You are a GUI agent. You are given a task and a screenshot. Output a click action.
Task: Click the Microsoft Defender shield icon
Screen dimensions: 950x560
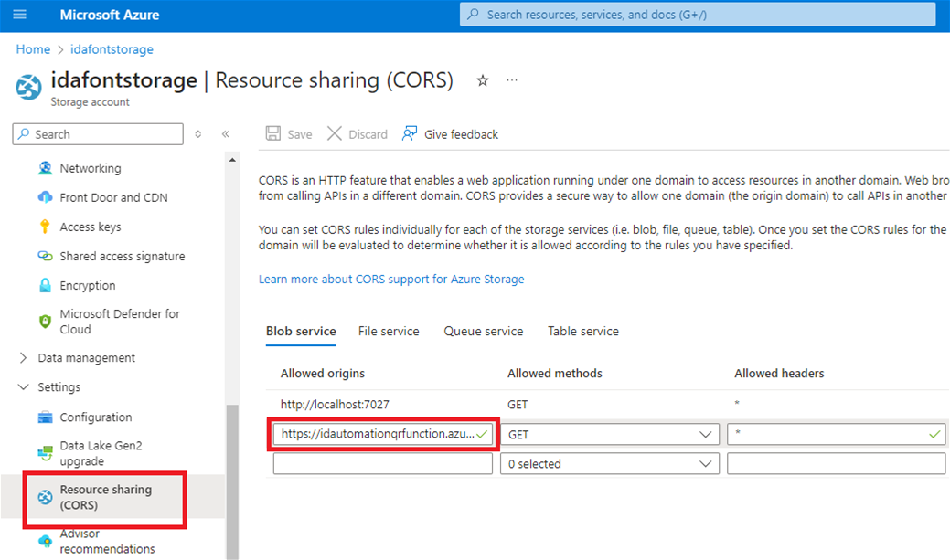point(46,322)
